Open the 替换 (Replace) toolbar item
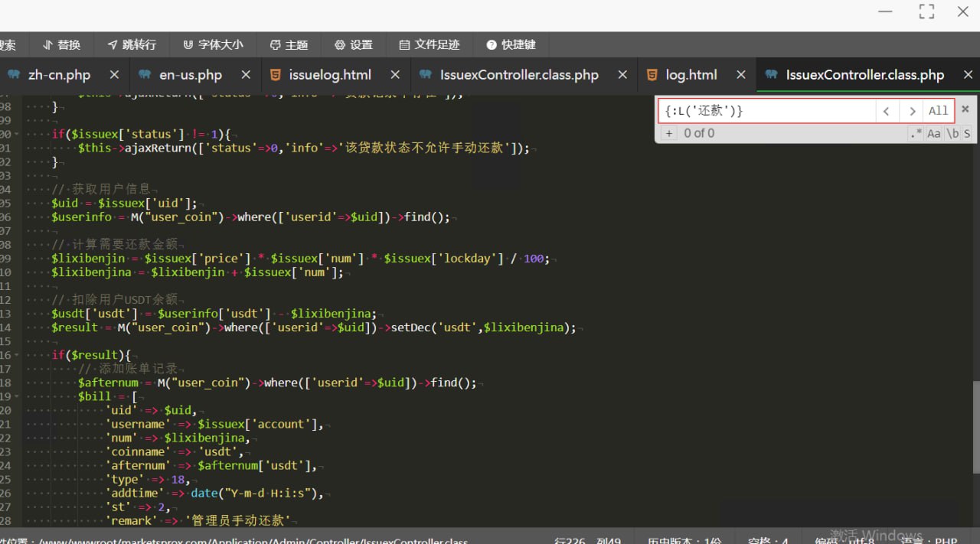This screenshot has height=544, width=980. click(x=61, y=44)
